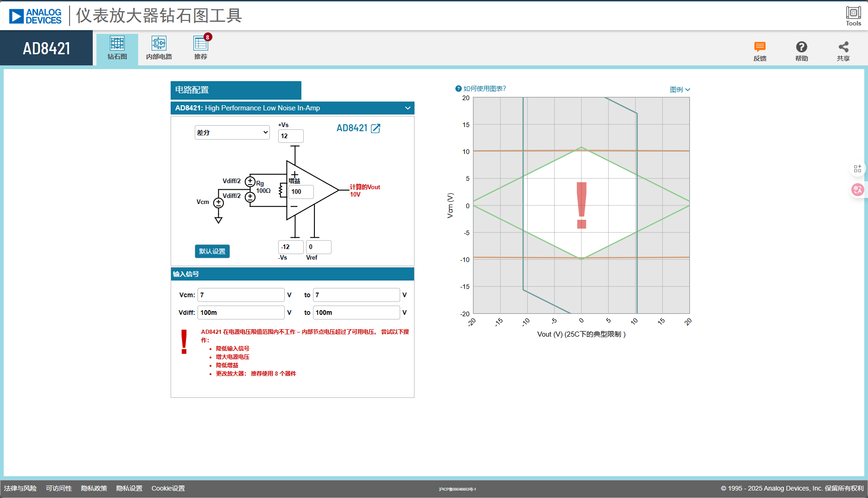This screenshot has width=868, height=498.
Task: Open the 反馈 feedback icon
Action: pyautogui.click(x=760, y=51)
